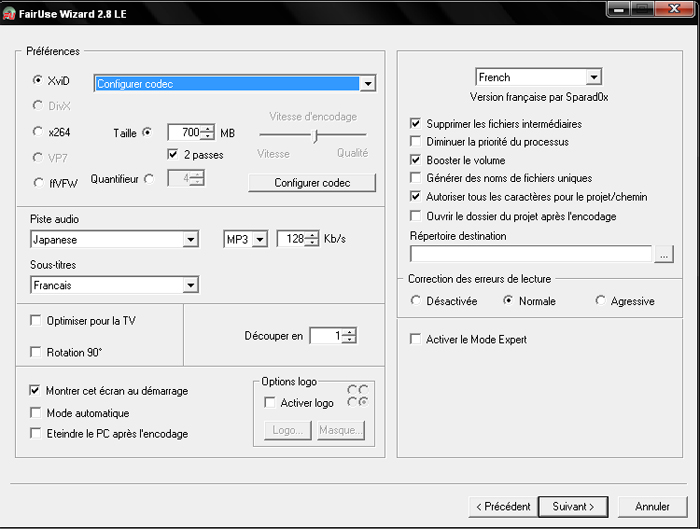Minimize the FairUse Wizard window

coord(618,8)
